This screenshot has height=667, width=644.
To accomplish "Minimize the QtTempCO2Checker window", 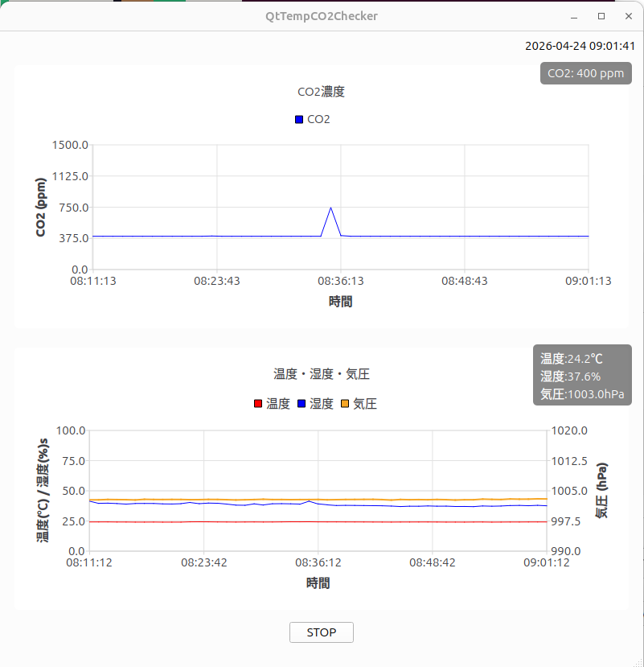I will [x=574, y=16].
